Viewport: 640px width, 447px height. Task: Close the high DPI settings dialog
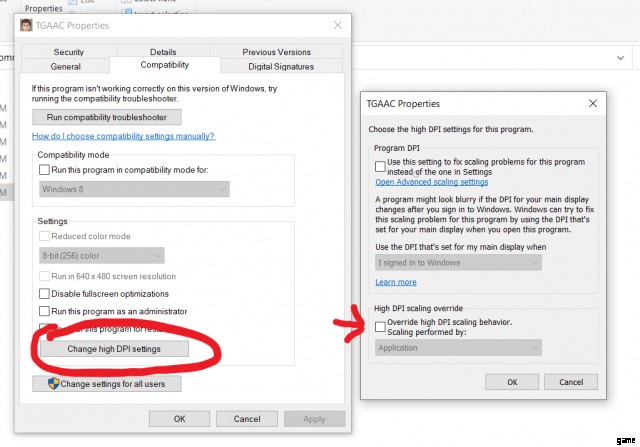point(594,103)
